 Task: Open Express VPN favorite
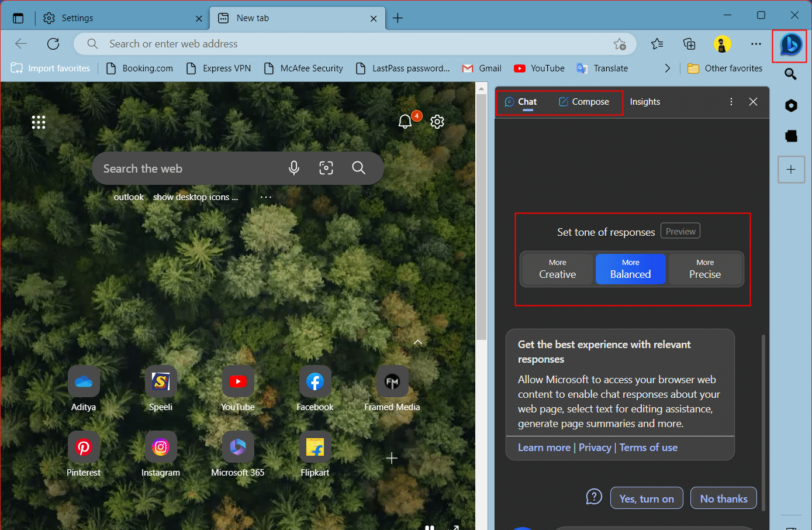218,68
